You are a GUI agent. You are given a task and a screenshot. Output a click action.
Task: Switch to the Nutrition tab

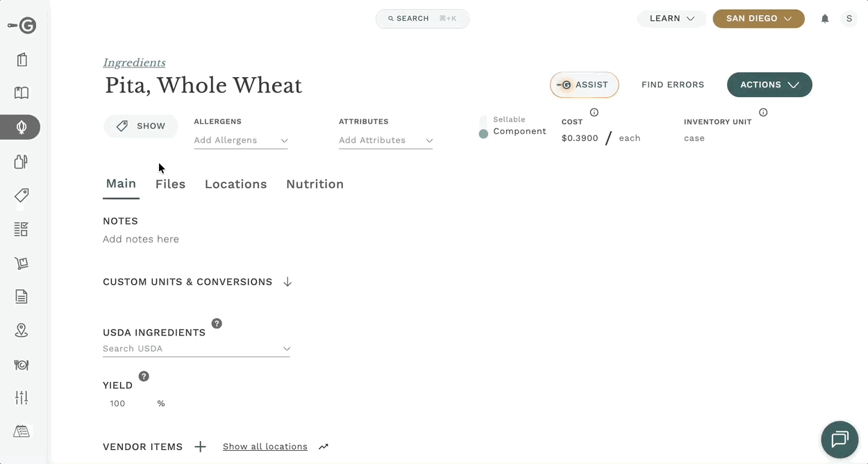[315, 184]
